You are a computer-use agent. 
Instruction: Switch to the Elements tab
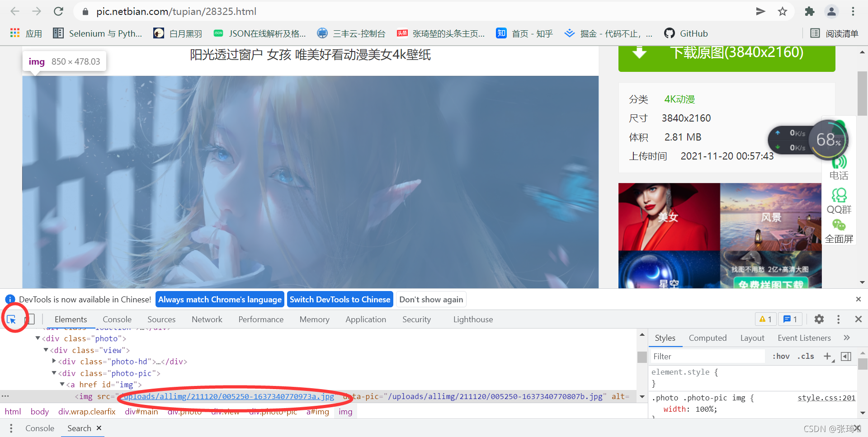click(x=71, y=320)
